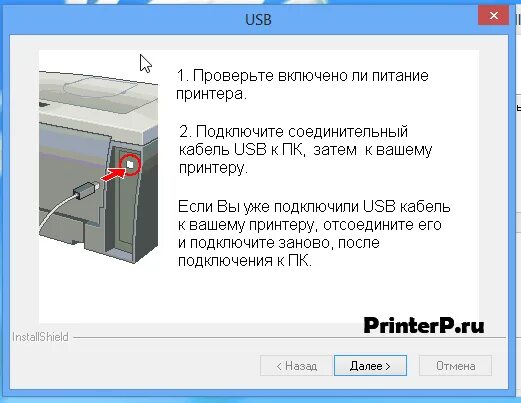Cancel installation with the Отмена button
This screenshot has width=521, height=403.
[455, 366]
